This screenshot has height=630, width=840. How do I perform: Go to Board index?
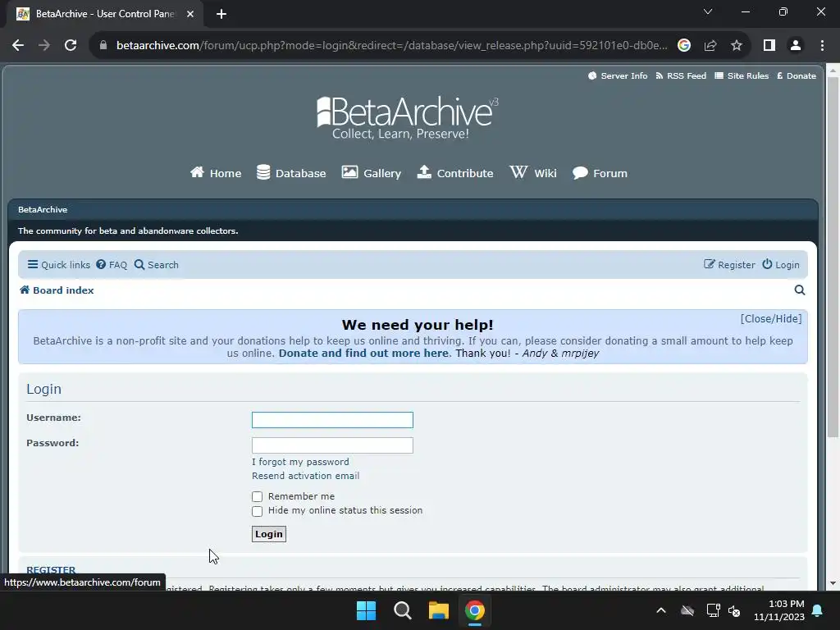(x=57, y=290)
